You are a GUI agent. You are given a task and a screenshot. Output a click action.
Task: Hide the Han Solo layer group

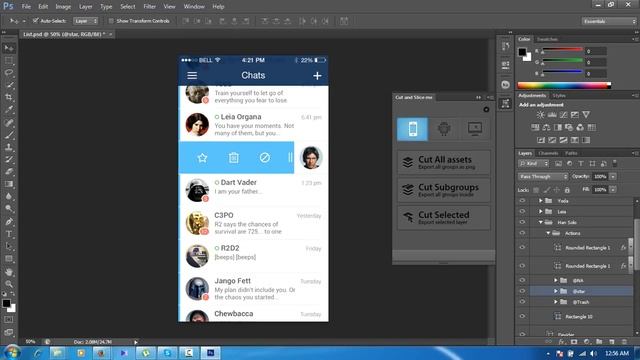[x=522, y=222]
